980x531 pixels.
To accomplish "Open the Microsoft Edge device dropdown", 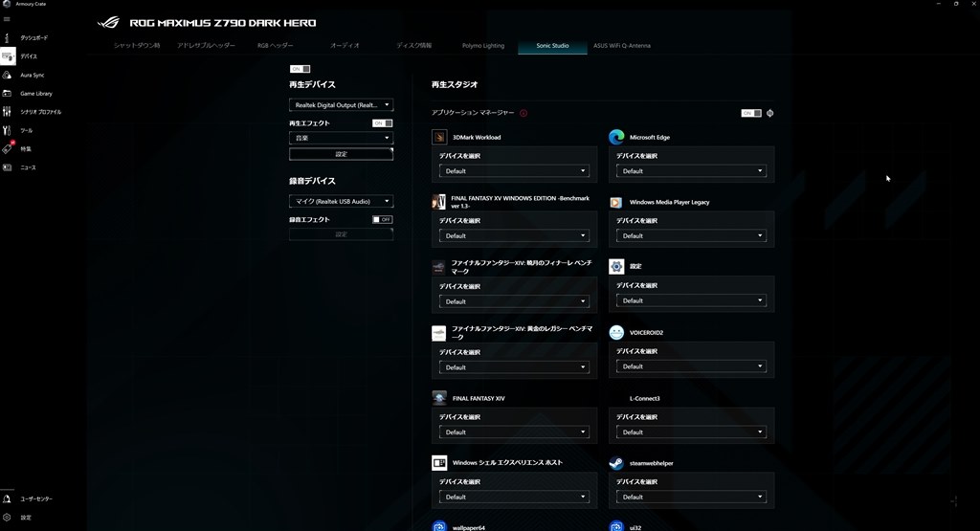I will (691, 170).
